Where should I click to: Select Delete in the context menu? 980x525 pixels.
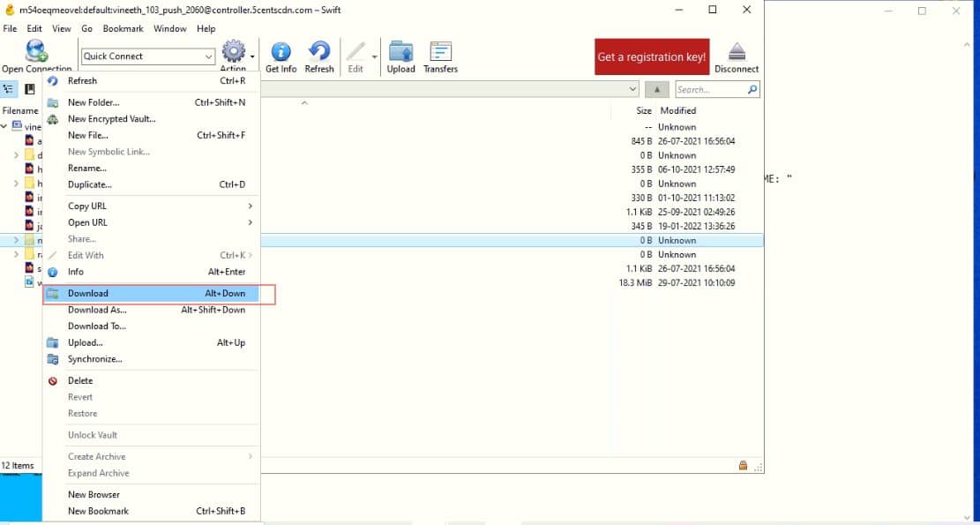[x=151, y=380]
